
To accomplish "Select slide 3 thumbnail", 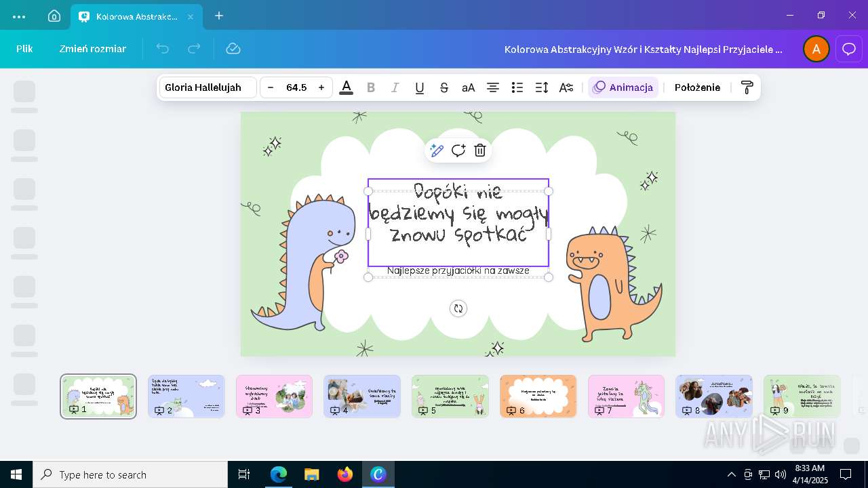I will click(x=274, y=396).
